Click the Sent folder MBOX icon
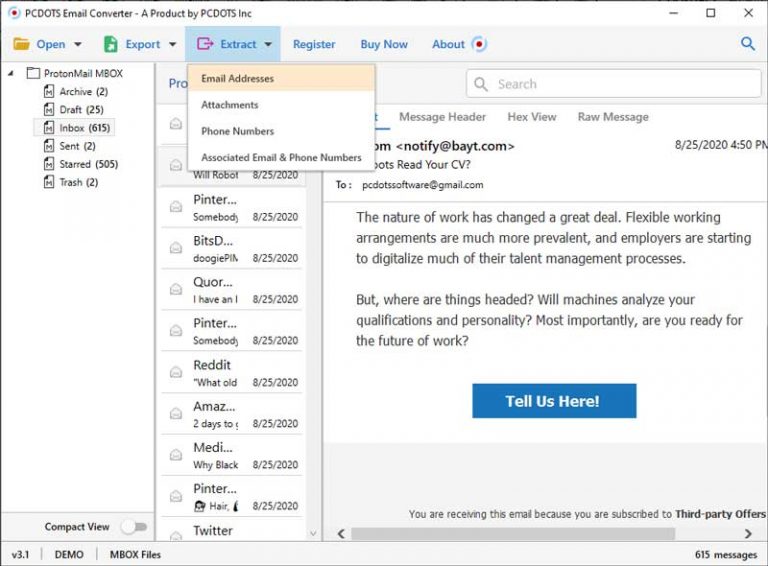 49,146
